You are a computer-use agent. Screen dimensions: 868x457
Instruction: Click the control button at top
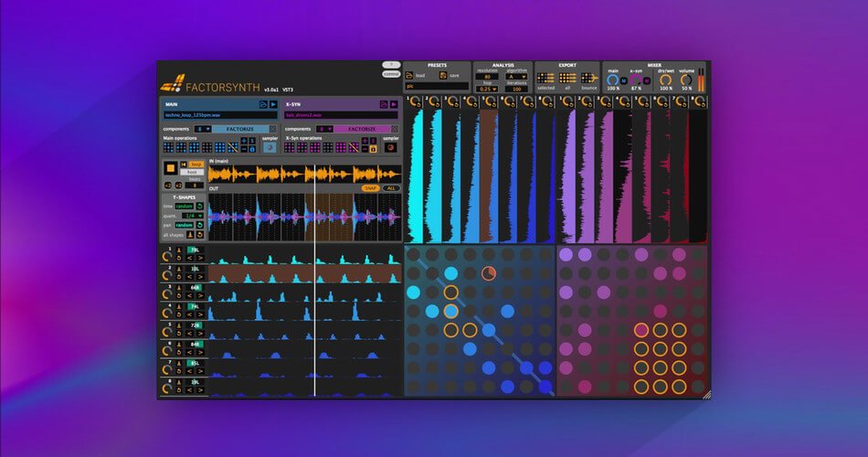pyautogui.click(x=391, y=74)
